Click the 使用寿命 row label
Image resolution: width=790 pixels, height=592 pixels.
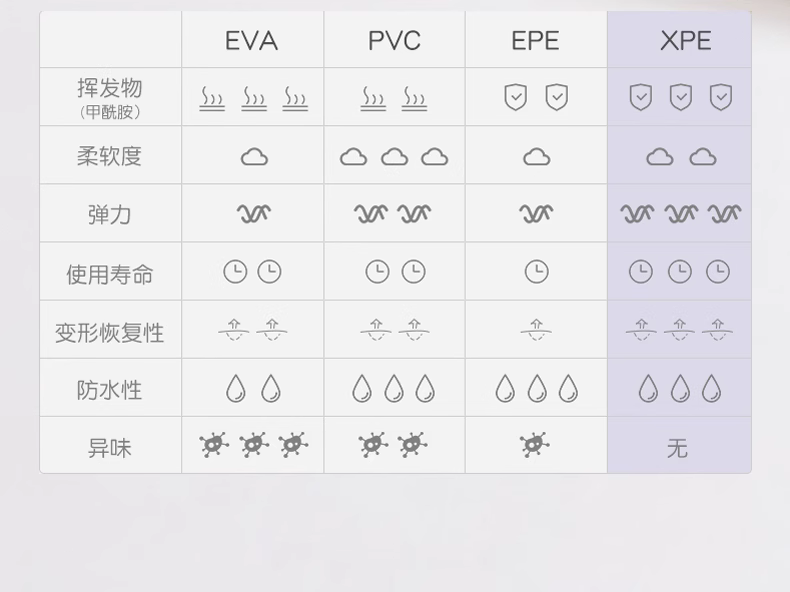(110, 274)
